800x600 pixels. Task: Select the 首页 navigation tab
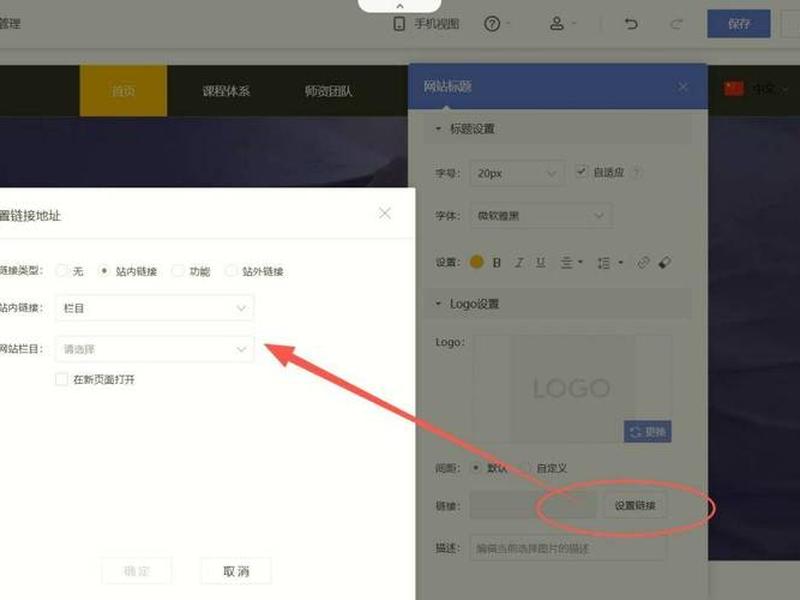[123, 91]
